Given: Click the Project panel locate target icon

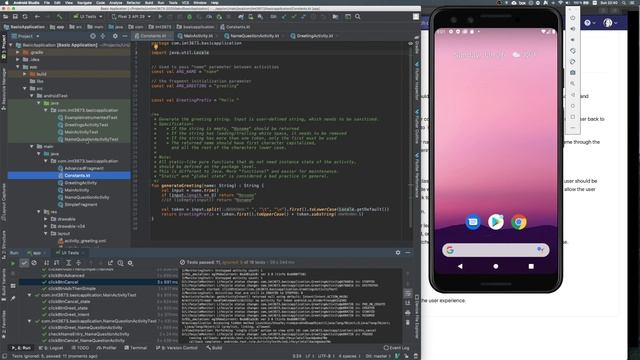Looking at the screenshot, I should pos(93,36).
